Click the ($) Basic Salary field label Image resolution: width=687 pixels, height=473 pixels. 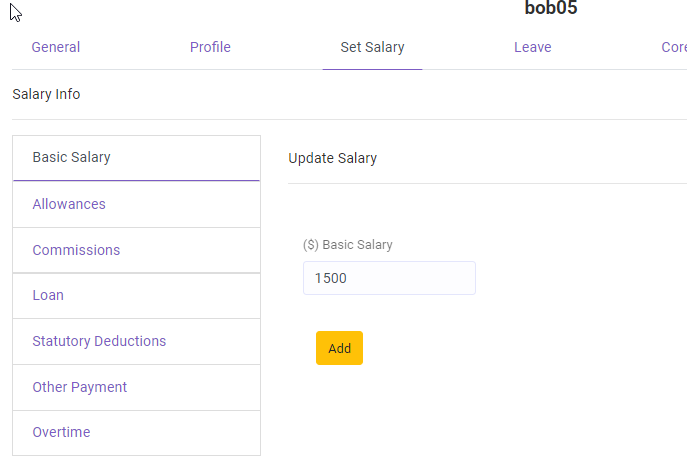[x=348, y=244]
